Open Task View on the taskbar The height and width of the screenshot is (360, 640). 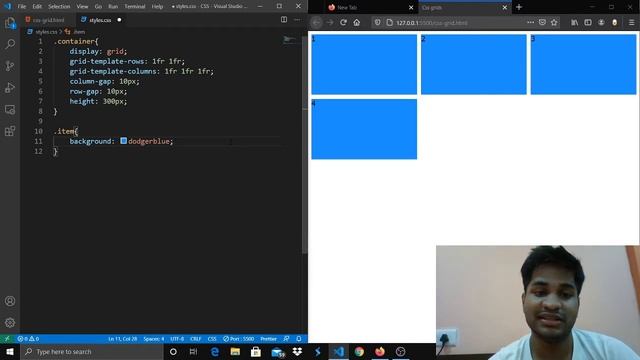[193, 351]
